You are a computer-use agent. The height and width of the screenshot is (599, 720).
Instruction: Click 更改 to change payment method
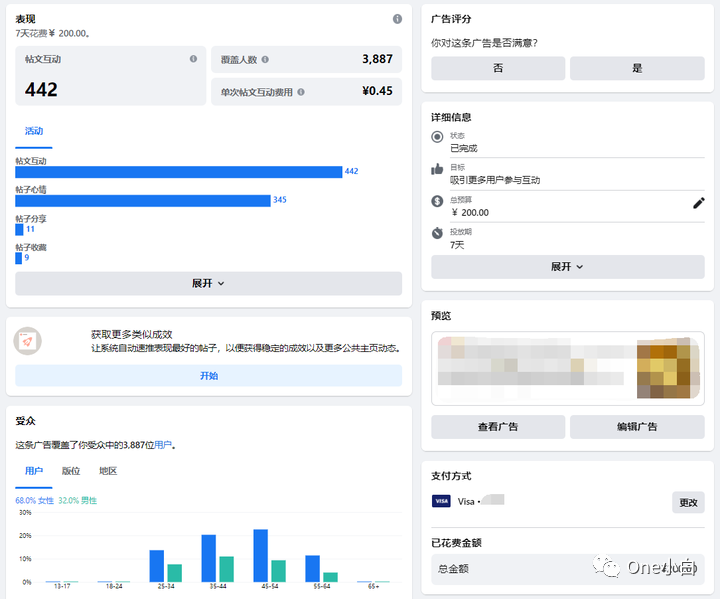688,503
